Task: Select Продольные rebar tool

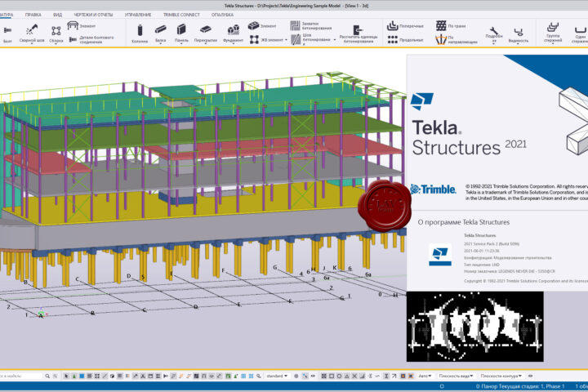Action: point(405,39)
